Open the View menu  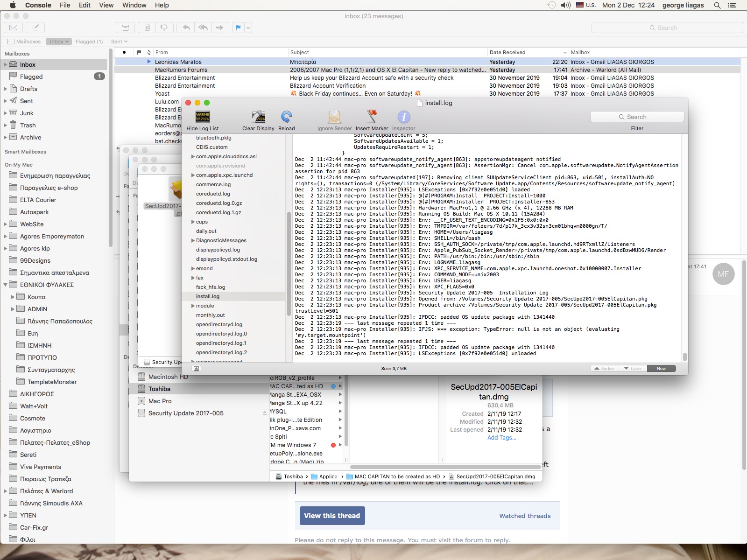pyautogui.click(x=106, y=5)
